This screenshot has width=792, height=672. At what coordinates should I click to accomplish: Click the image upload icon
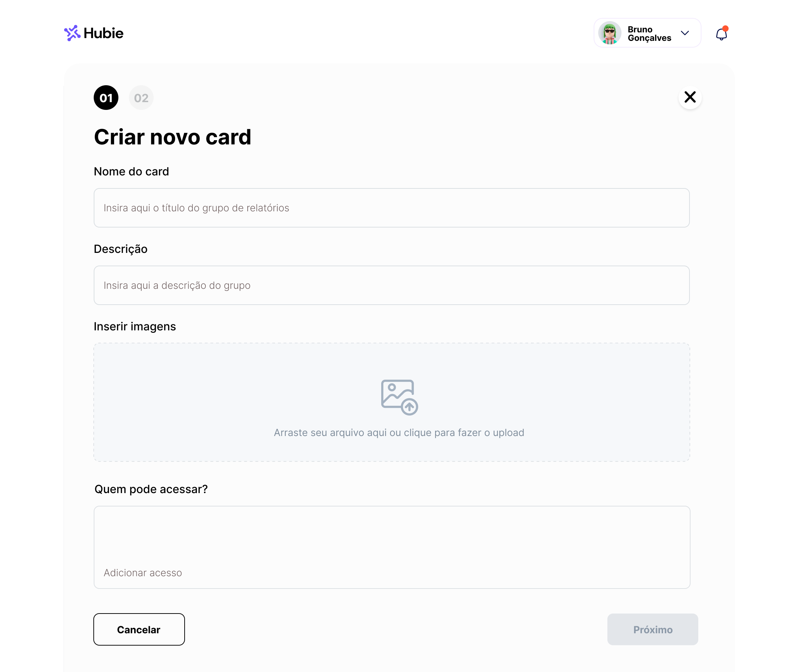click(x=399, y=397)
